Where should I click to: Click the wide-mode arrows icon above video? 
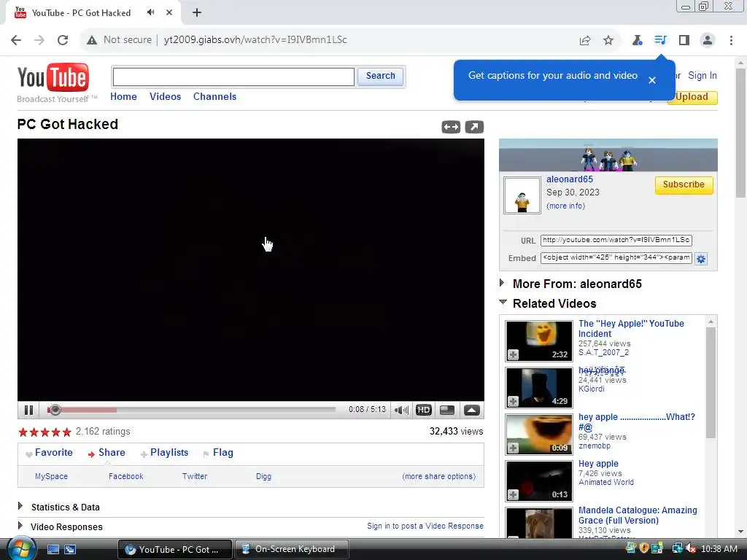click(451, 127)
